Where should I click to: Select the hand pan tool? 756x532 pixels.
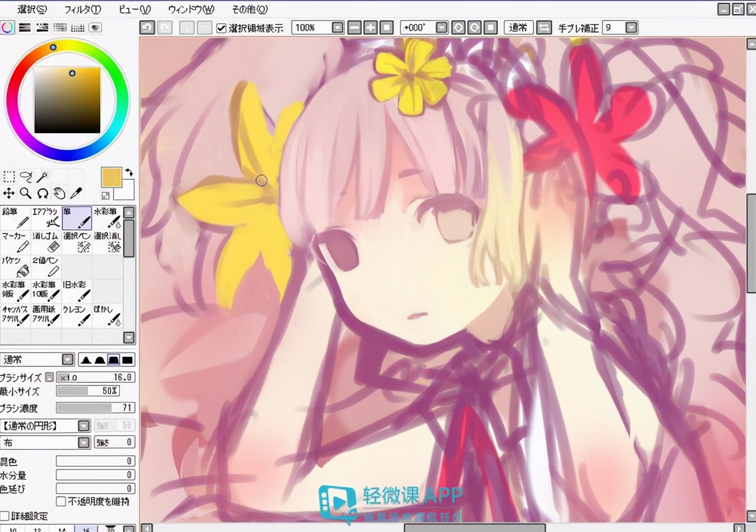[x=59, y=193]
